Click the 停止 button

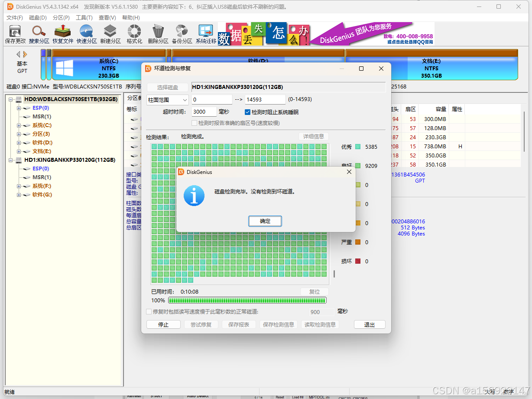click(163, 324)
